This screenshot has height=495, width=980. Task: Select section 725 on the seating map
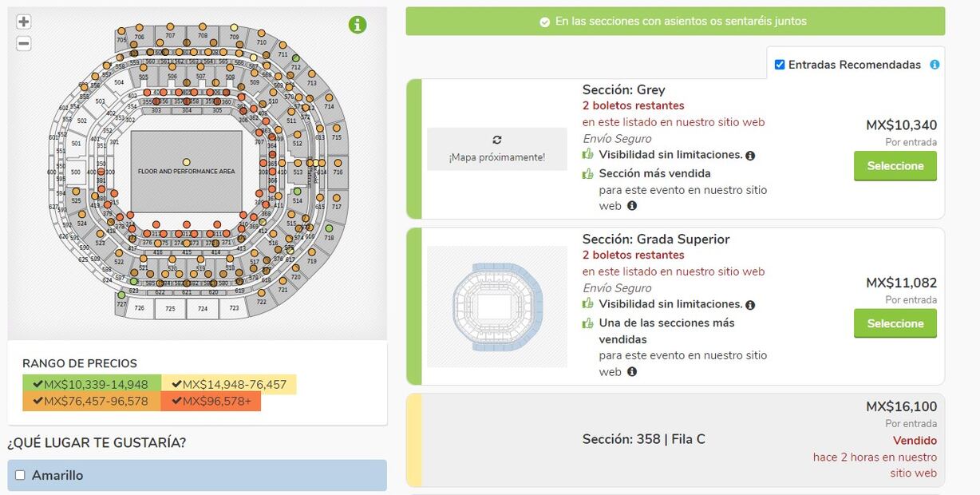170,308
